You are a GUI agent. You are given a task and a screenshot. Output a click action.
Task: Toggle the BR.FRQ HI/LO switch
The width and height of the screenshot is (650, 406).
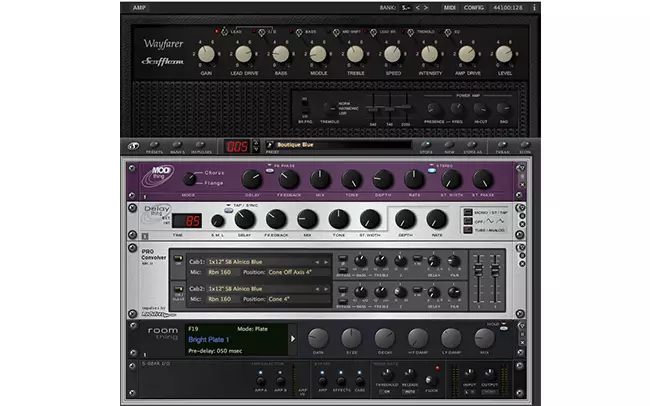[x=305, y=108]
